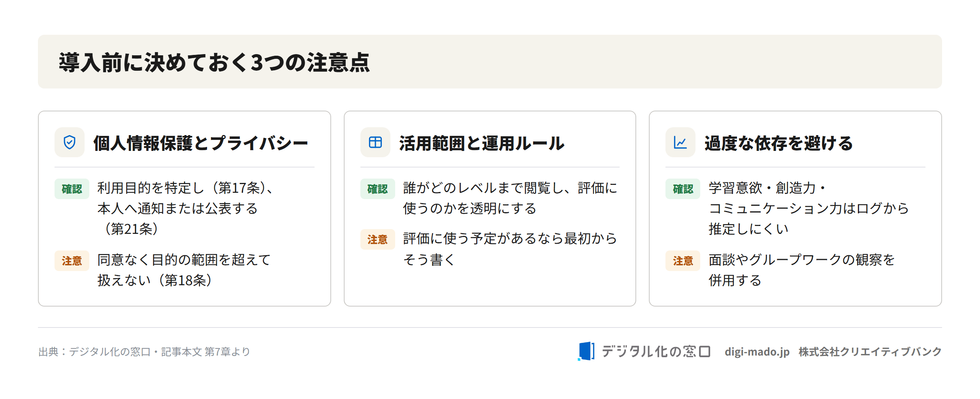Click the 確認 badge in privacy card
The width and height of the screenshot is (980, 399).
point(72,189)
